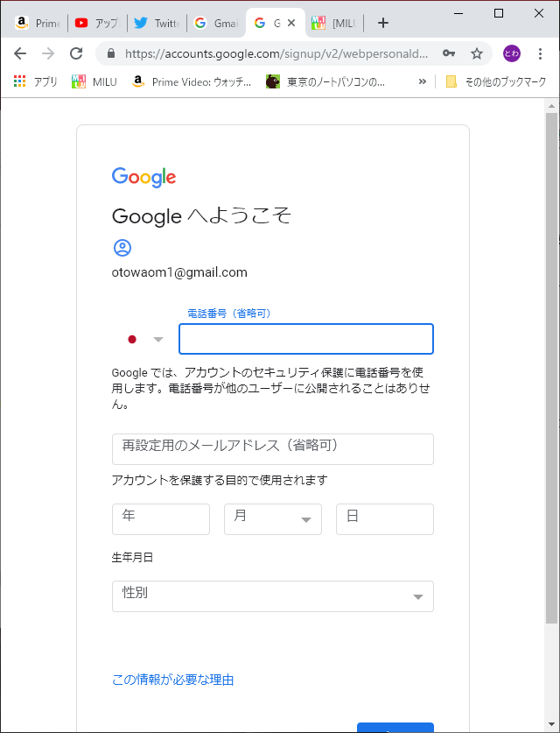The width and height of the screenshot is (560, 733).
Task: Click アカウントを保護する目的で使用されます text
Action: 220,480
